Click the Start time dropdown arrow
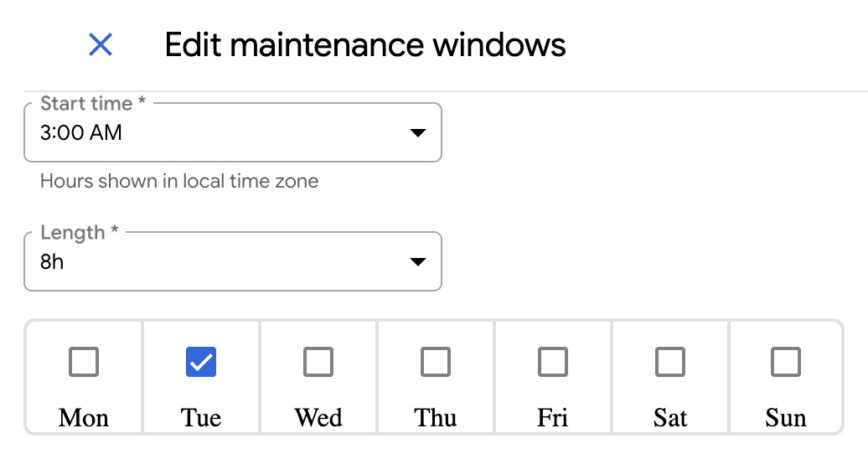The width and height of the screenshot is (868, 459). point(416,133)
